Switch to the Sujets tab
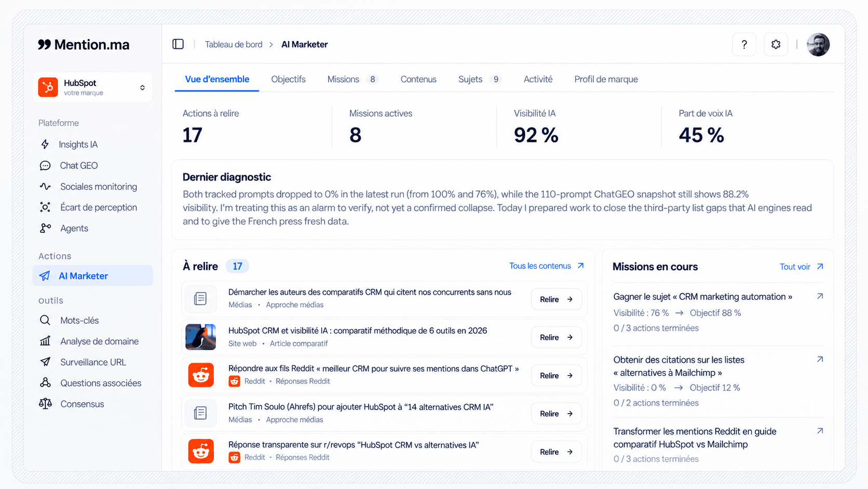868x489 pixels. (x=480, y=79)
